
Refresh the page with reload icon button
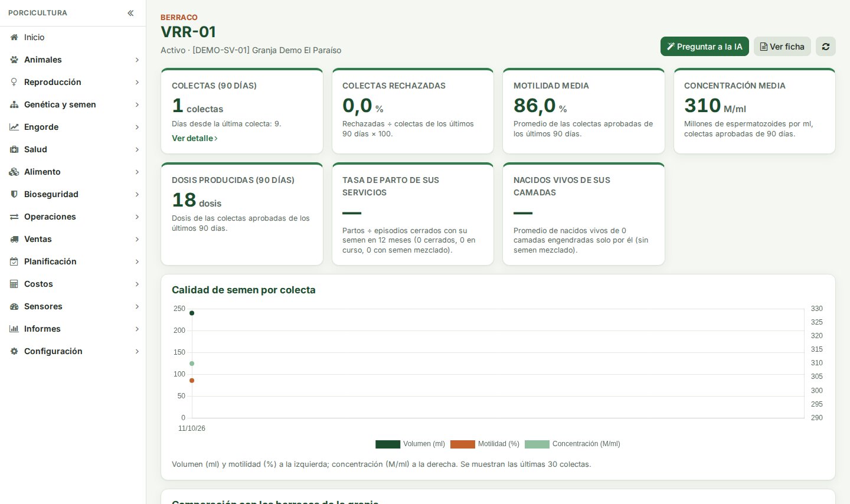[x=826, y=47]
